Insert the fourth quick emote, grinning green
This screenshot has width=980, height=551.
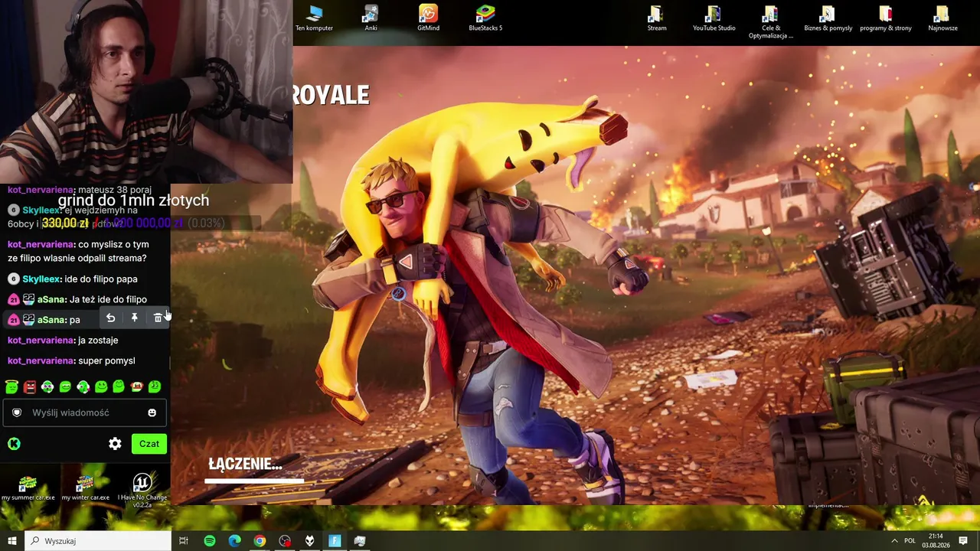[x=65, y=386]
